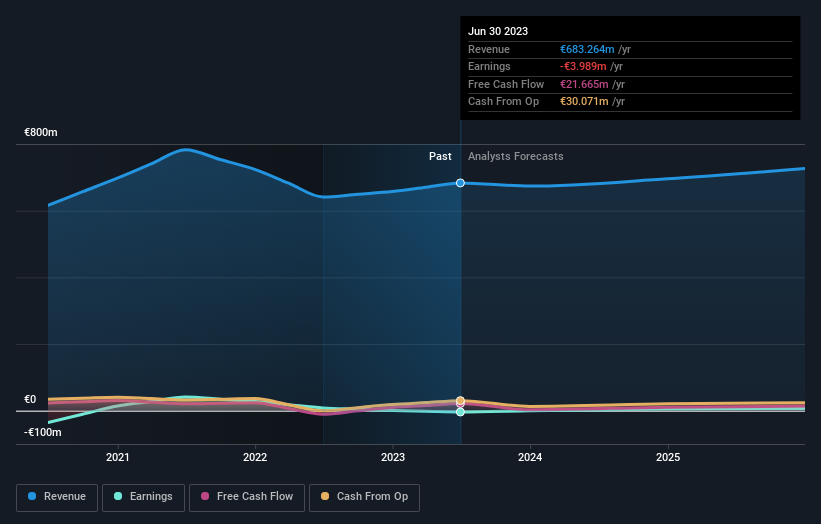Select the teal Earnings data point marker
This screenshot has height=524, width=821.
460,412
